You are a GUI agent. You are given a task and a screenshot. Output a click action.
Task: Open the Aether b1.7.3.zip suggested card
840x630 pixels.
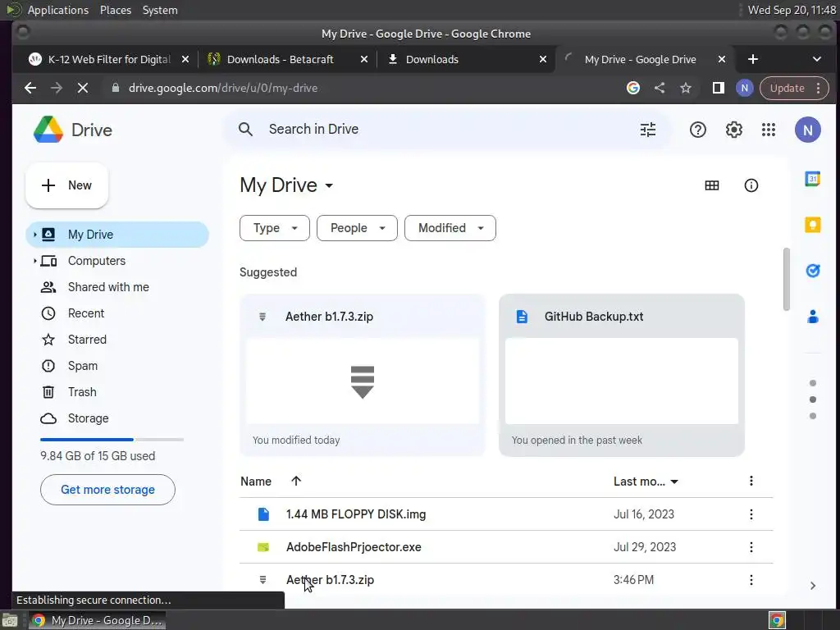click(x=362, y=375)
